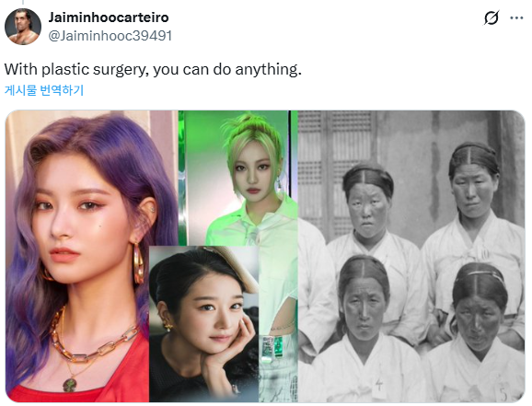The image size is (532, 406).
Task: Click the Grok slashed-circle icon
Action: tap(491, 18)
